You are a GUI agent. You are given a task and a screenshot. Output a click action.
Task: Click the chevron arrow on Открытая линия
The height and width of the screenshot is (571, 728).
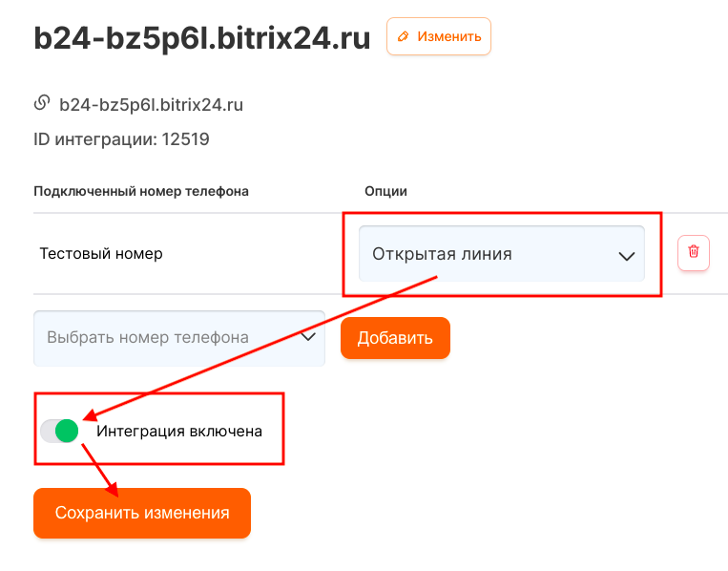(626, 256)
